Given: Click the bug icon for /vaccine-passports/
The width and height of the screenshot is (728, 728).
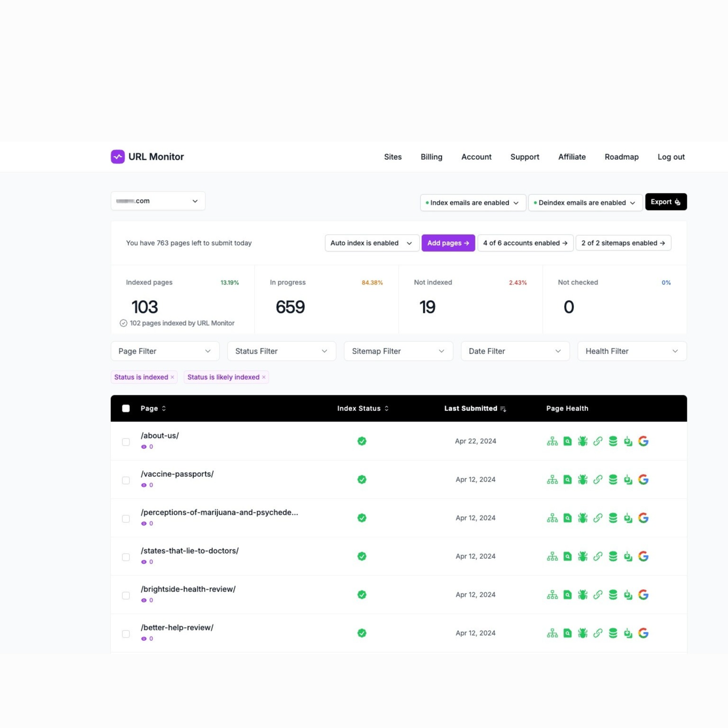Looking at the screenshot, I should [582, 480].
